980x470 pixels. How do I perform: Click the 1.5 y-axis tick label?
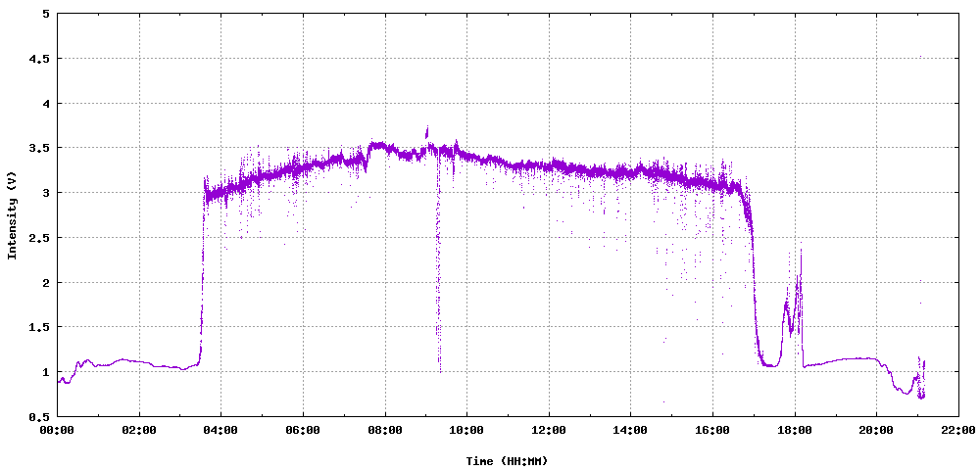click(x=40, y=327)
